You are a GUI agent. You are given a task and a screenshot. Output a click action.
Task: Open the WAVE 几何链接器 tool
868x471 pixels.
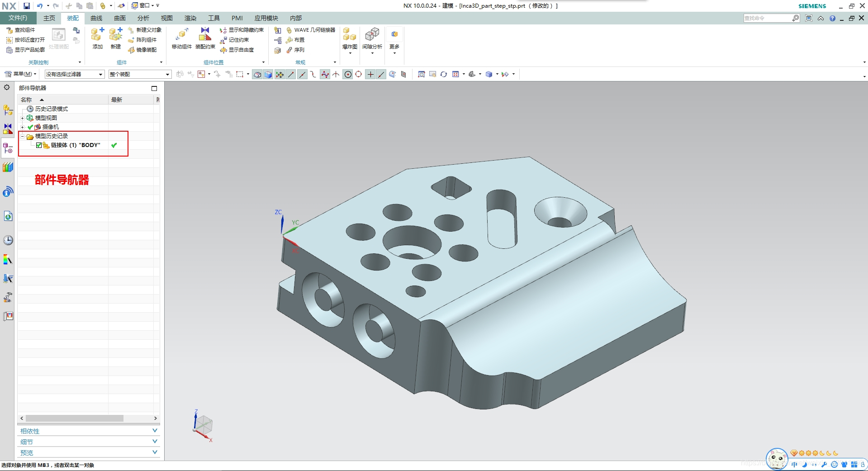tap(311, 30)
